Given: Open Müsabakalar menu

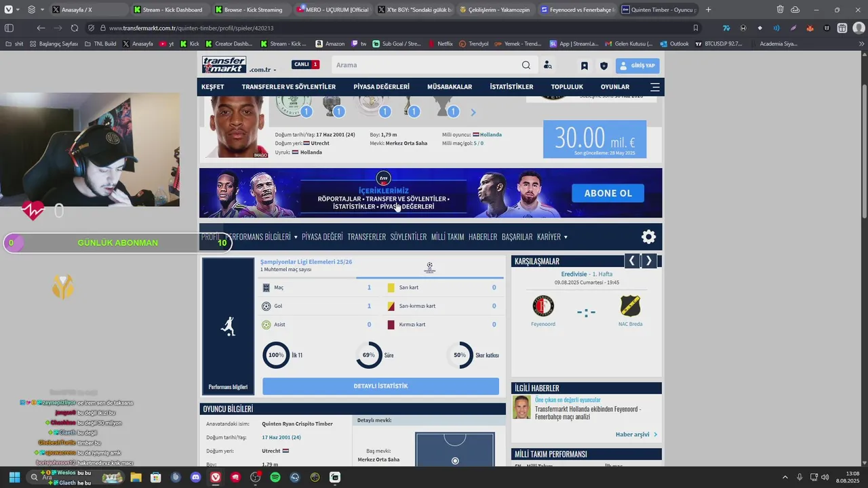Looking at the screenshot, I should (450, 87).
